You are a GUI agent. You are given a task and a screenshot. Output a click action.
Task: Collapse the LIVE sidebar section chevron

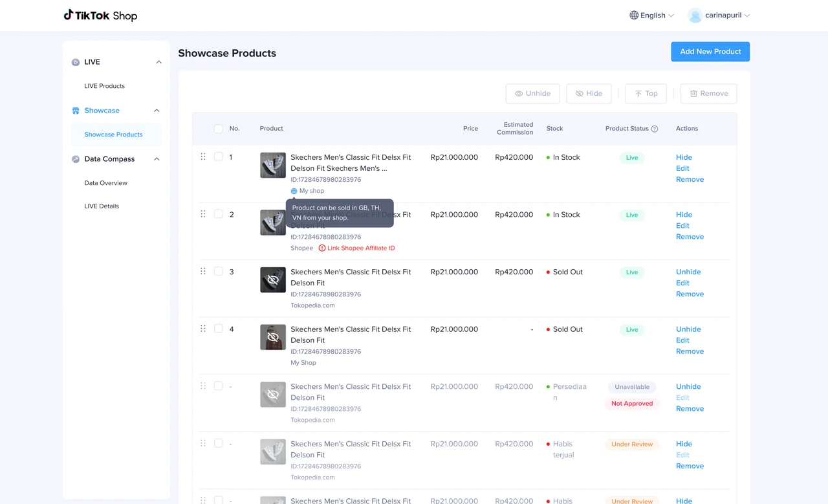point(158,62)
